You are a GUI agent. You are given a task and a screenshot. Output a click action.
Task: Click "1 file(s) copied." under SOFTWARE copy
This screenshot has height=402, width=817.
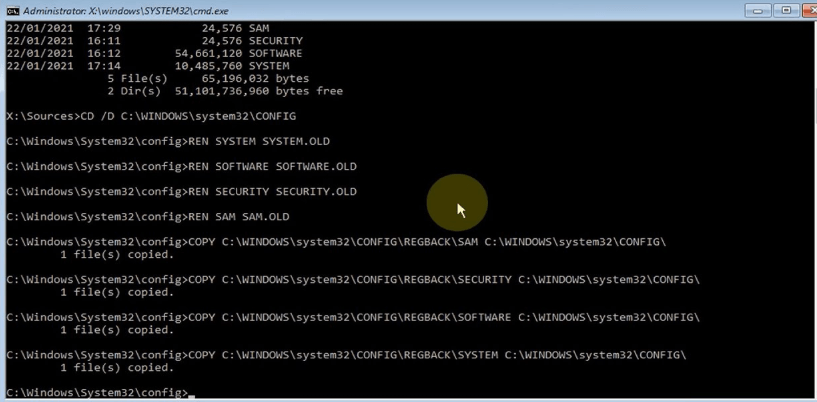[x=117, y=330]
